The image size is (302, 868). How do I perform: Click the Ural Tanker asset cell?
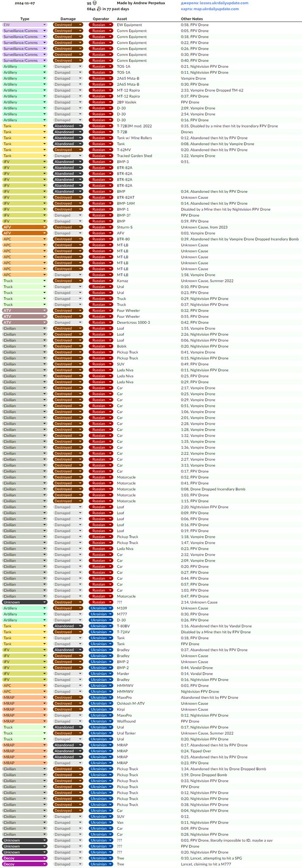pos(127,733)
